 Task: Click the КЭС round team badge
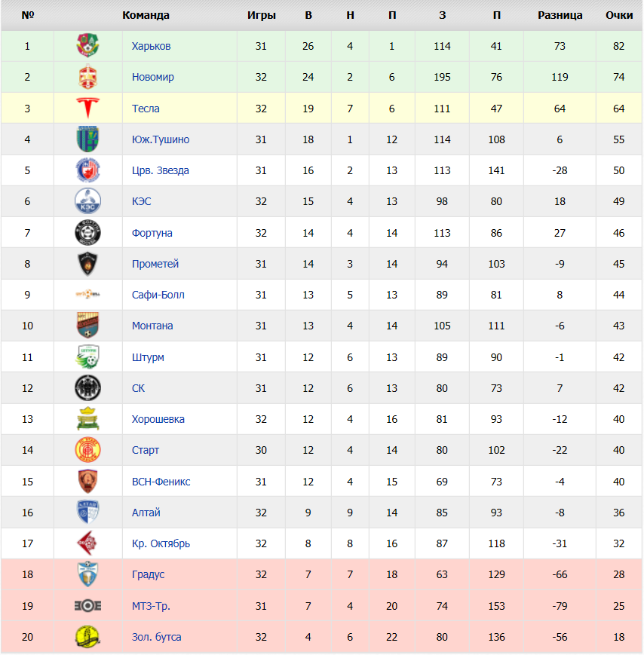[87, 201]
